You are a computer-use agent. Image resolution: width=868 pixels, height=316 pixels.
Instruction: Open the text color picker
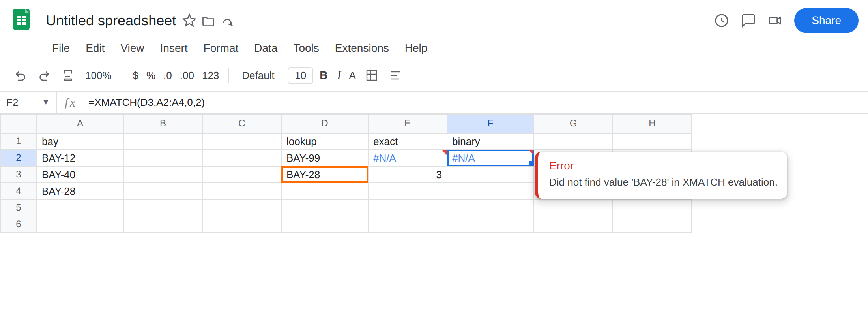pyautogui.click(x=352, y=75)
